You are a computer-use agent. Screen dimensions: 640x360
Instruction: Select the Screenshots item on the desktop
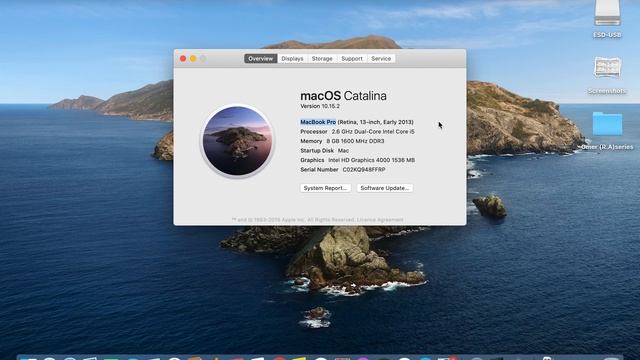pos(607,67)
